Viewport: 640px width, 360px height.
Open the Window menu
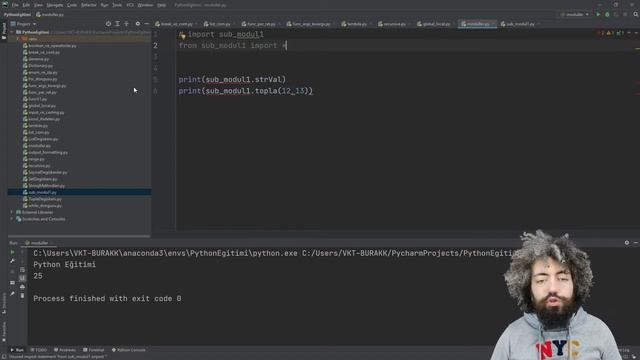(145, 5)
